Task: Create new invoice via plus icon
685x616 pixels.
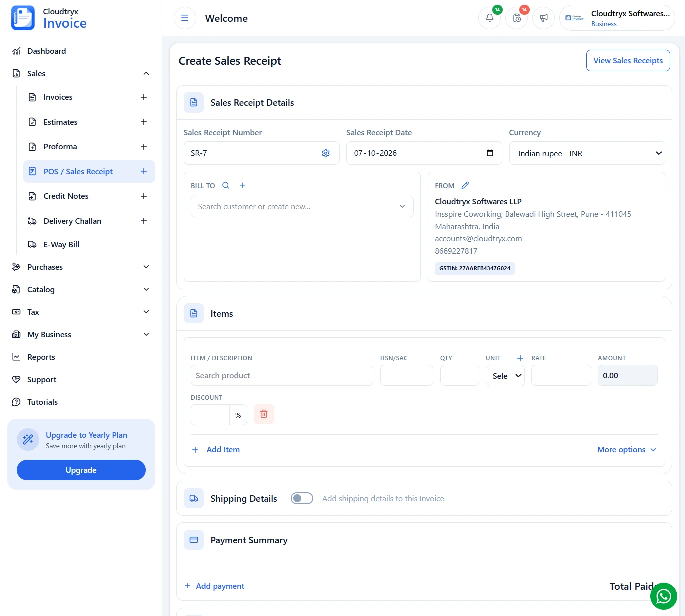Action: (x=144, y=97)
